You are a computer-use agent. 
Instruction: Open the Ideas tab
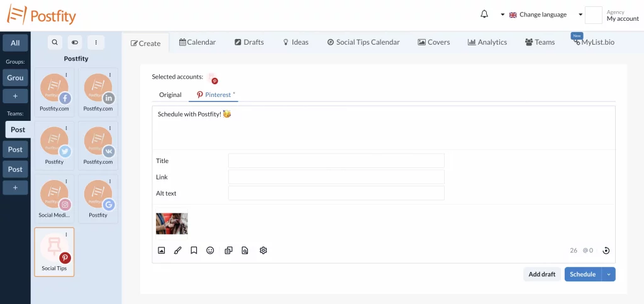click(296, 42)
